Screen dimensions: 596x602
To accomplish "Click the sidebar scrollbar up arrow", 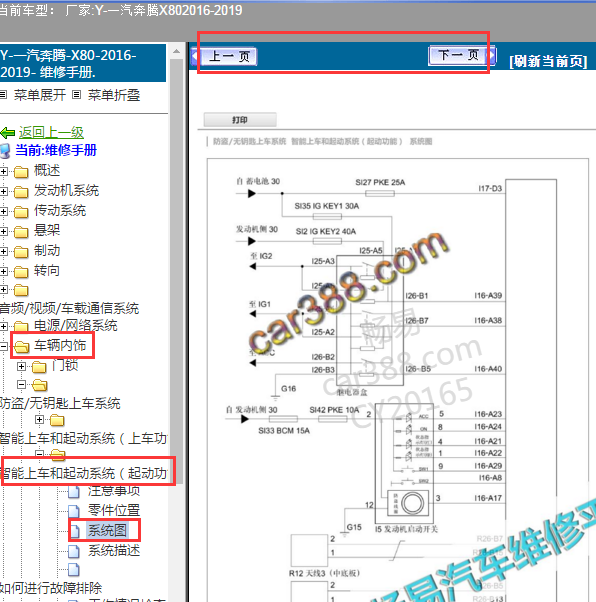I will click(176, 51).
